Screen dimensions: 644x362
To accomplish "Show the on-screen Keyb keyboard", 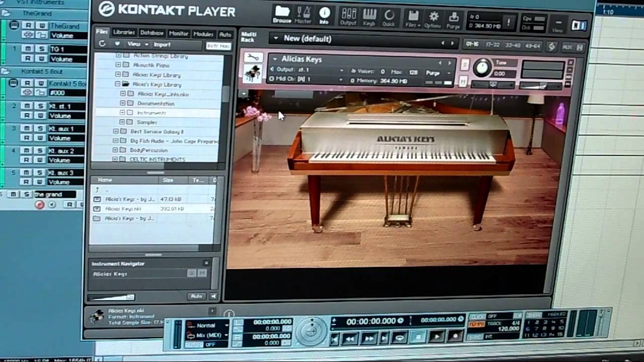I will click(x=369, y=17).
